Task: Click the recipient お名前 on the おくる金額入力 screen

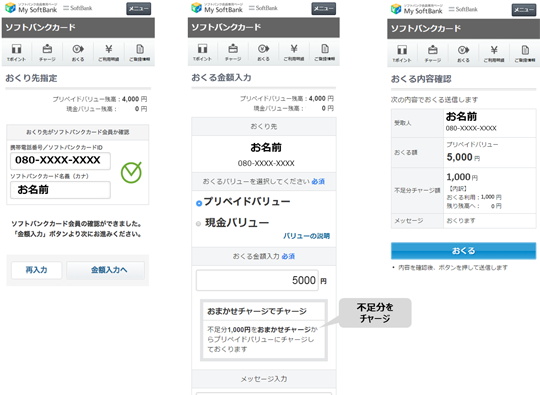Action: [266, 147]
